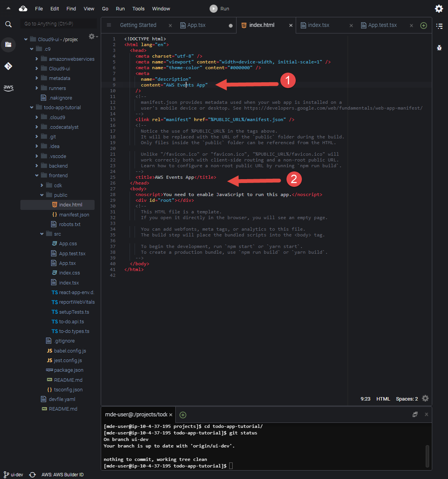
Task: Open the Window menu
Action: 161,8
